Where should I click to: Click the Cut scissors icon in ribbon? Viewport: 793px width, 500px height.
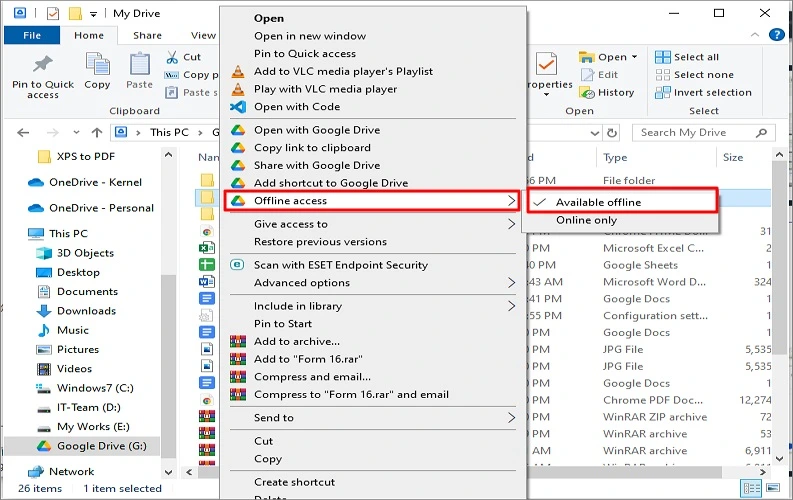click(x=172, y=57)
